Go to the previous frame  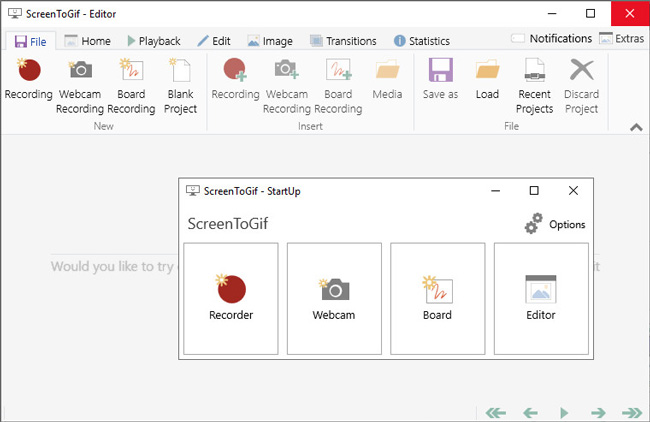point(530,413)
